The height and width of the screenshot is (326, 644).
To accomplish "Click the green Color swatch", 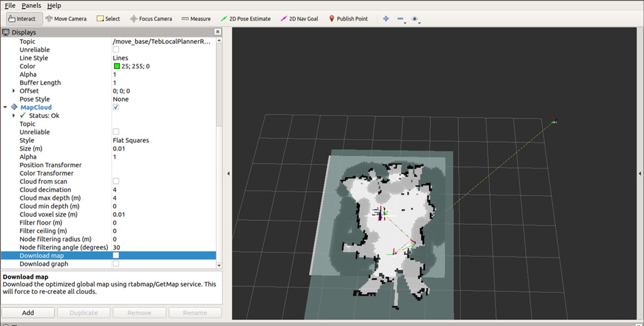I will pos(116,66).
